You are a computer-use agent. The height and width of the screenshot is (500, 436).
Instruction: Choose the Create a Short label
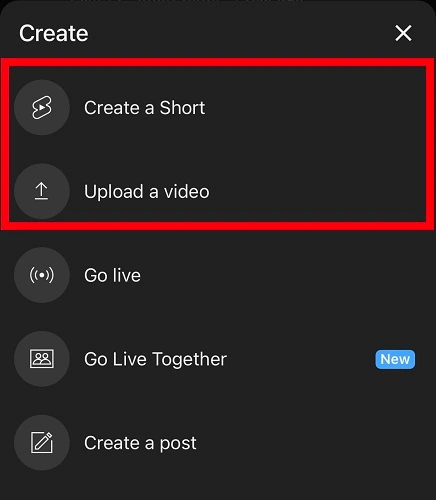144,108
